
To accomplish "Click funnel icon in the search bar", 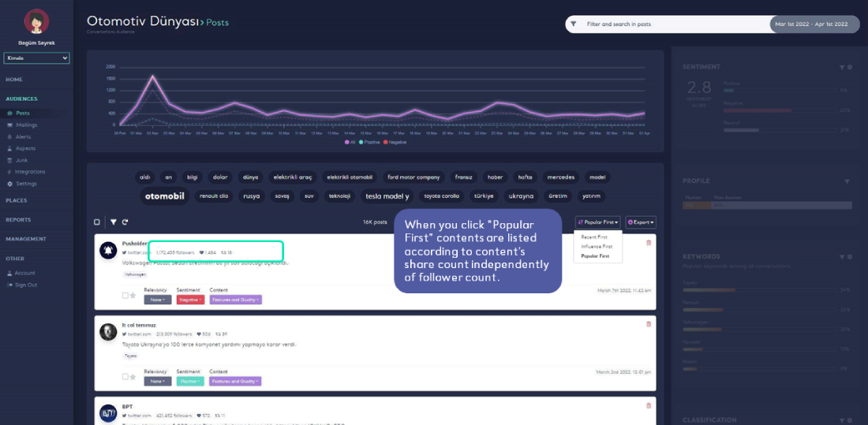I will click(x=574, y=24).
